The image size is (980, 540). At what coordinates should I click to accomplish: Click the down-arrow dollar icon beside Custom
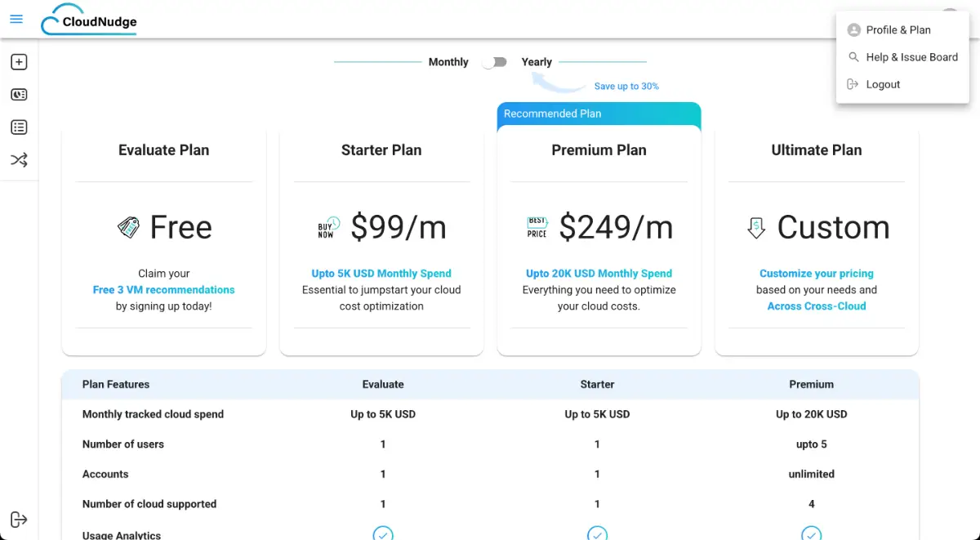[x=756, y=228]
